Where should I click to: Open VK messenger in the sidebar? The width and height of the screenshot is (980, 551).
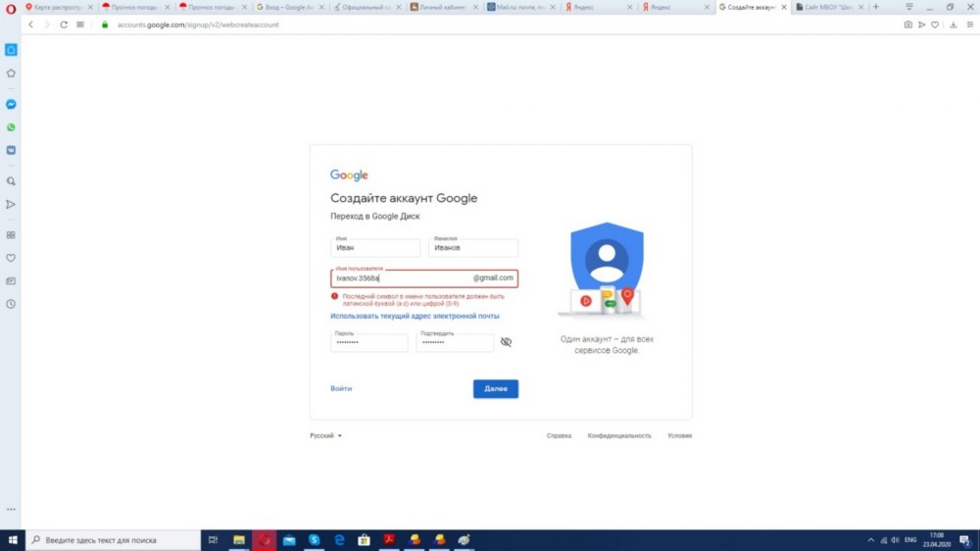[11, 150]
